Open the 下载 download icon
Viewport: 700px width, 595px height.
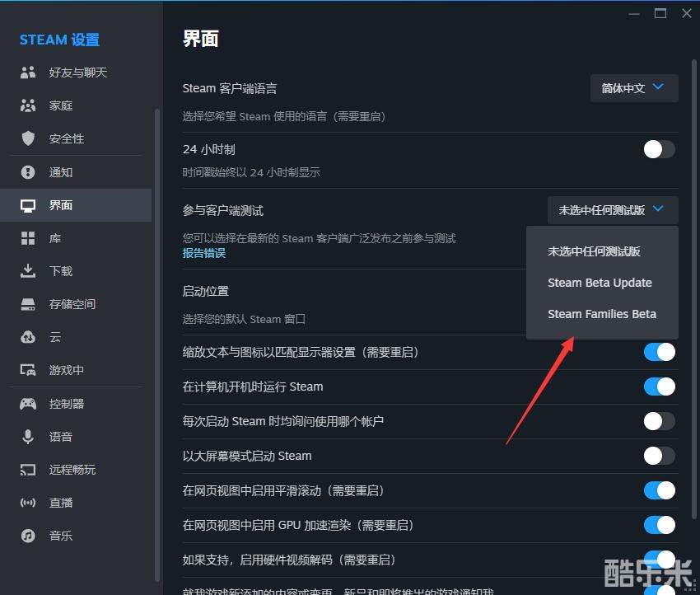tap(28, 271)
